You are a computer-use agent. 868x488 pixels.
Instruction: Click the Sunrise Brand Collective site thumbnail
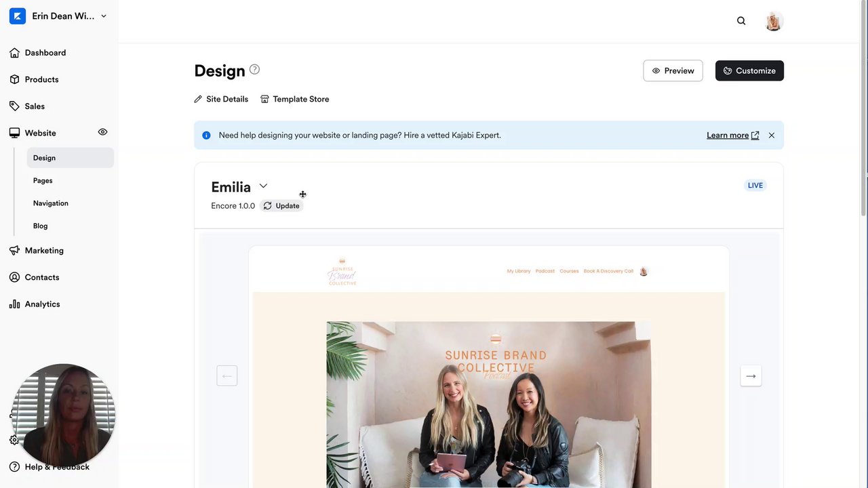tap(488, 367)
